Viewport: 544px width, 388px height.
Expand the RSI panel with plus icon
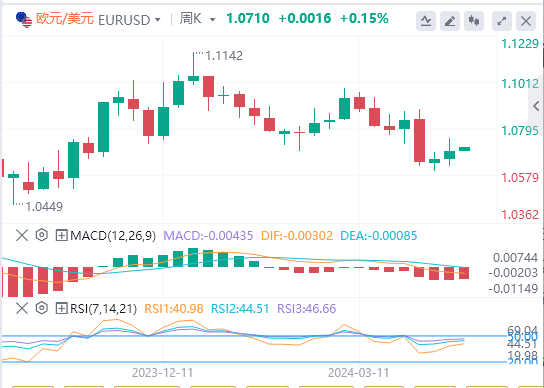[x=61, y=308]
